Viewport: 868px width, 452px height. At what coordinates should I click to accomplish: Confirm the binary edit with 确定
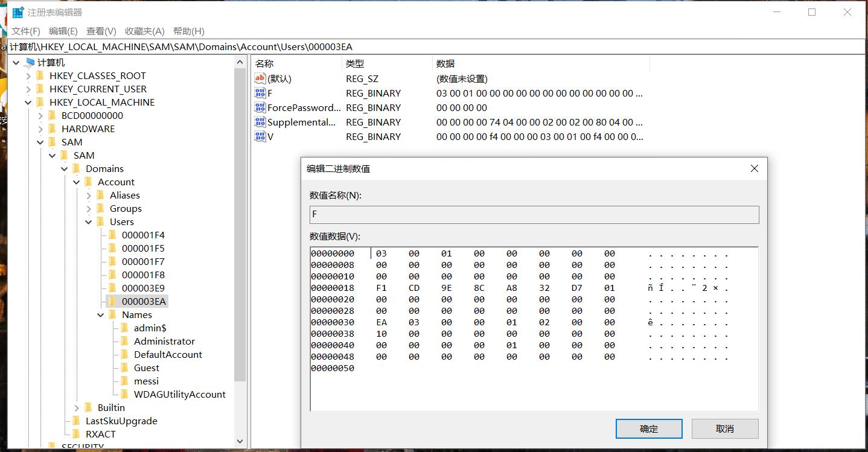(649, 428)
